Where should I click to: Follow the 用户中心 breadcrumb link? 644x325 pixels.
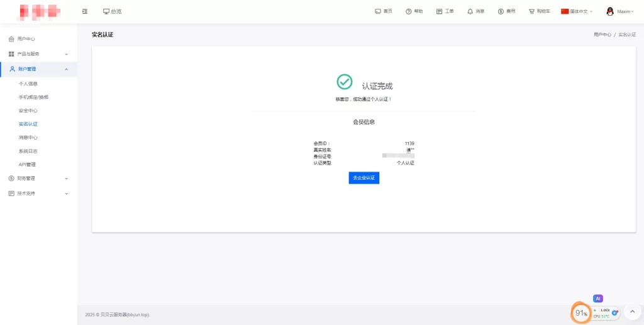click(x=602, y=35)
